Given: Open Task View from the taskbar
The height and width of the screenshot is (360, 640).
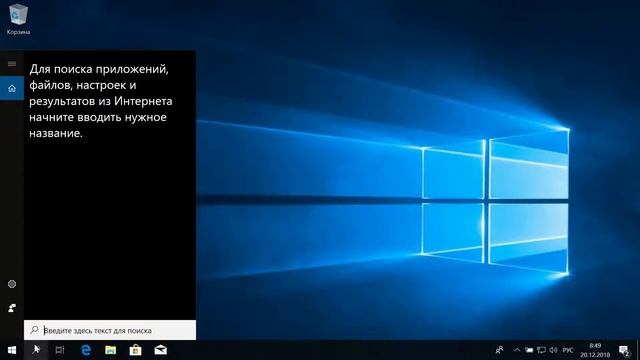Looking at the screenshot, I should [60, 350].
